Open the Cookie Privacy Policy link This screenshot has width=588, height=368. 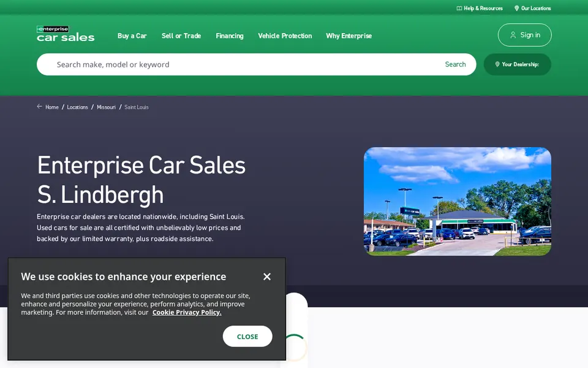pos(187,312)
